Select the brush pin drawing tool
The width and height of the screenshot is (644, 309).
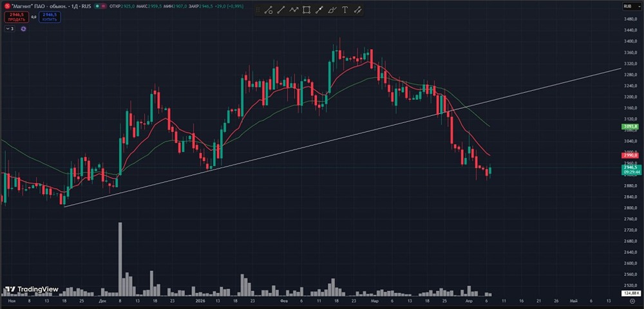[319, 10]
